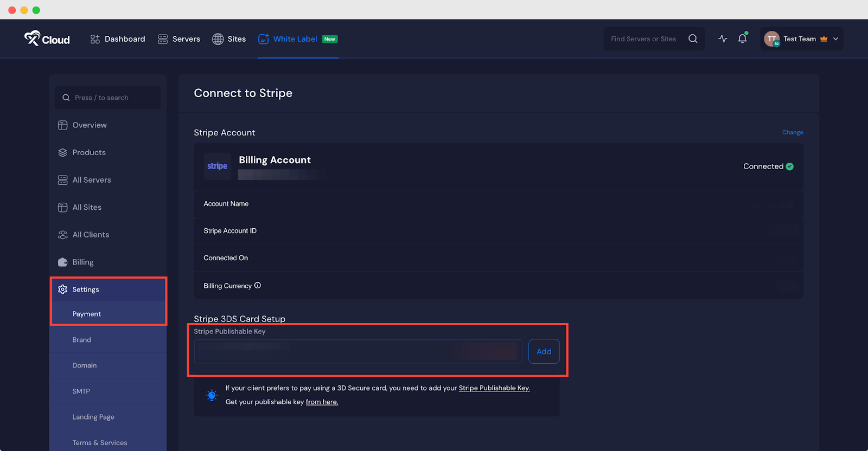
Task: Click the Test Team avatar
Action: [x=771, y=39]
